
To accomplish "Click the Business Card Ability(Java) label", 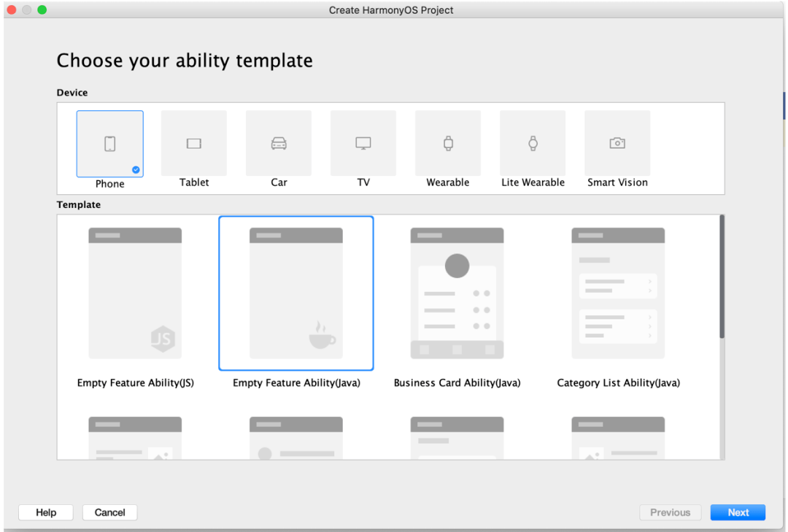I will pos(457,382).
